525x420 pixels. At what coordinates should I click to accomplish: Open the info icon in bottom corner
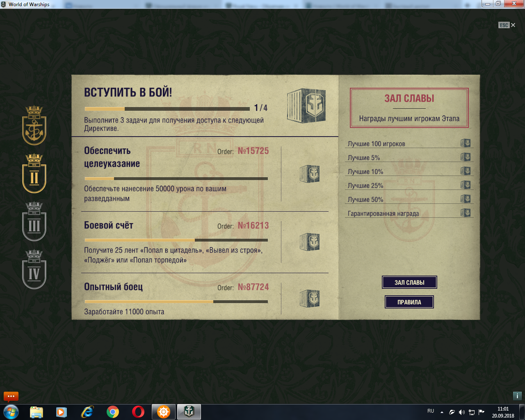(x=517, y=396)
